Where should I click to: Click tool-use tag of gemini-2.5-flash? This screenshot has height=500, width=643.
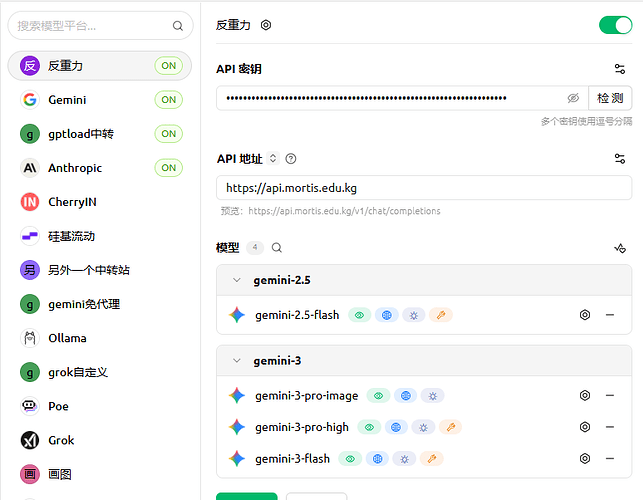pos(441,315)
